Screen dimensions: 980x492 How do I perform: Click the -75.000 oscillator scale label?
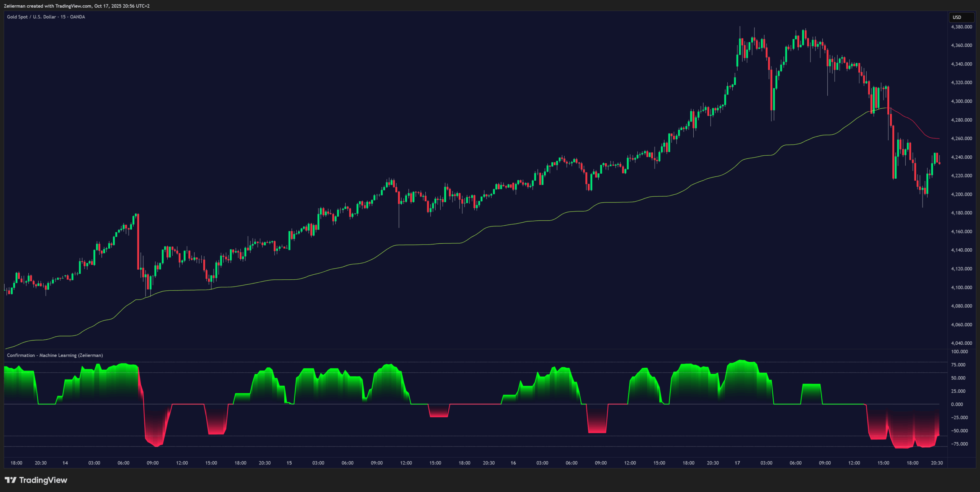tap(959, 444)
